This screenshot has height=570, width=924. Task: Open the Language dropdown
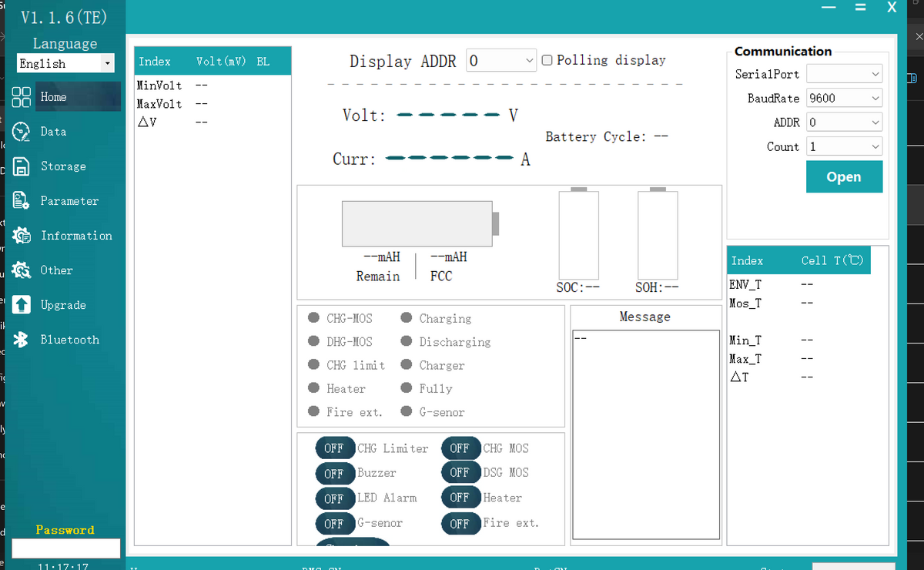coord(65,63)
